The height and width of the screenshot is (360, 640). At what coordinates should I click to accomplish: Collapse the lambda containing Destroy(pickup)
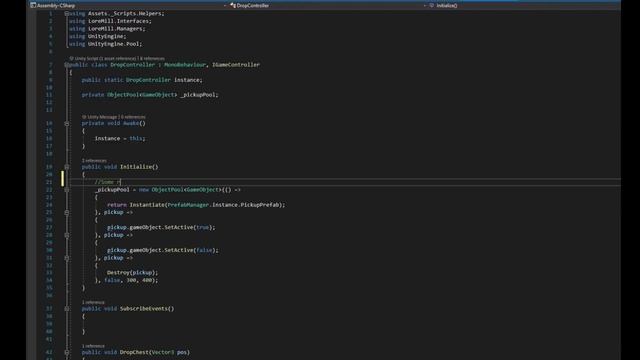click(x=67, y=258)
